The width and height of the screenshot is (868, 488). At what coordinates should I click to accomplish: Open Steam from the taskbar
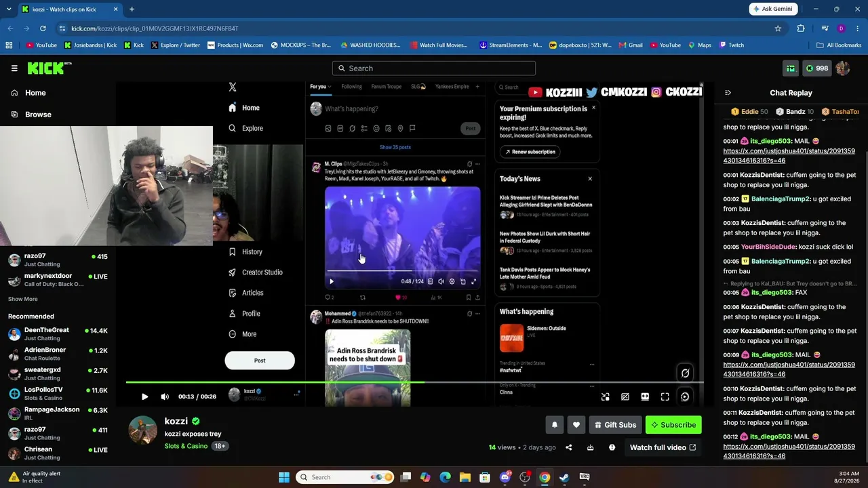(x=564, y=477)
